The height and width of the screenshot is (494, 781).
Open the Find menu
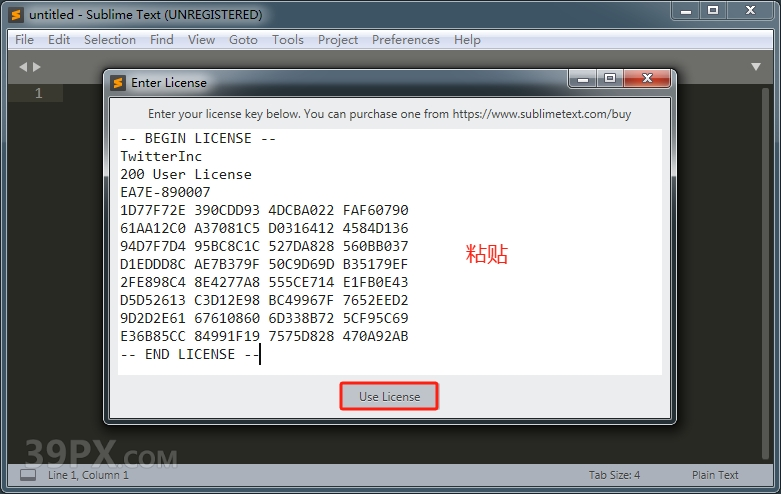pyautogui.click(x=162, y=40)
